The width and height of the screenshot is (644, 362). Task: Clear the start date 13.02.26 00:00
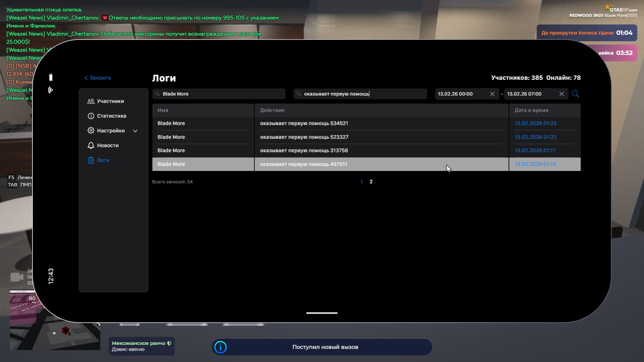pos(492,94)
